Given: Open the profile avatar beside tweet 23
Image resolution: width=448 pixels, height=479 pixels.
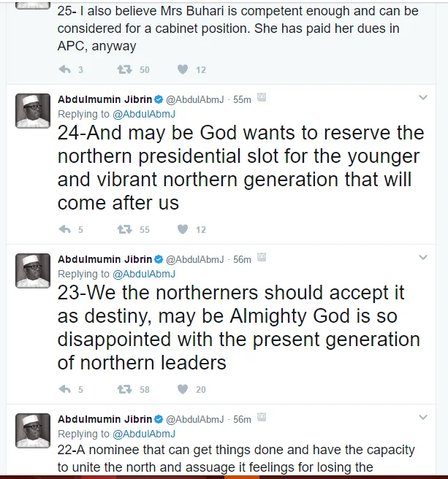Looking at the screenshot, I should (x=33, y=270).
